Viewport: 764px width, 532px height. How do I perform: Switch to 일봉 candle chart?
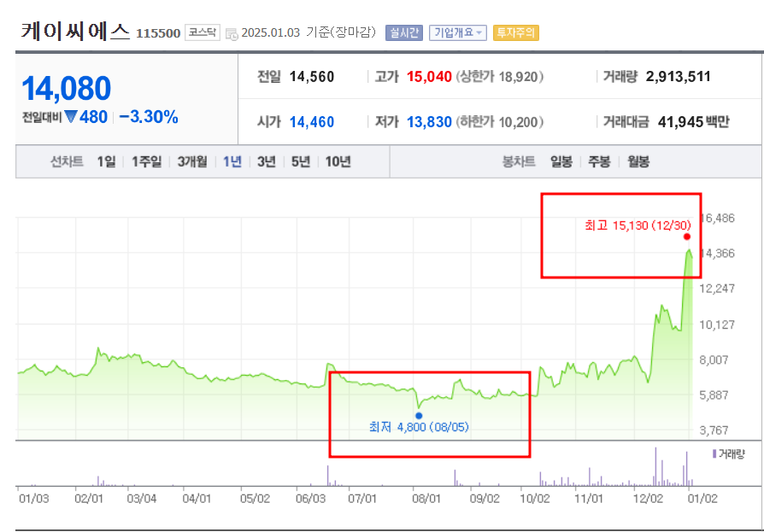[x=561, y=161]
